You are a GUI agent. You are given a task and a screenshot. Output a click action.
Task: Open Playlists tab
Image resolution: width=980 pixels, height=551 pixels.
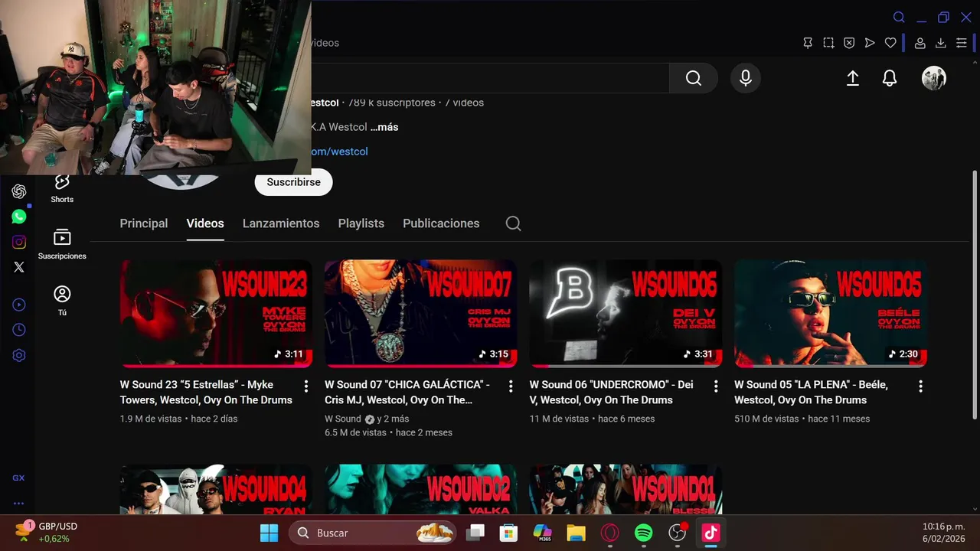(361, 223)
